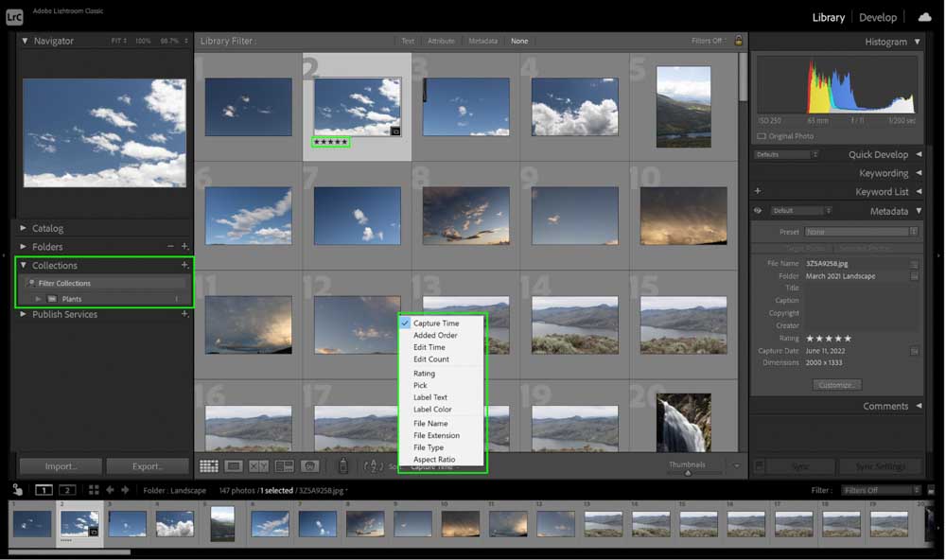Adjust the Thumbnails size slider

click(x=688, y=473)
